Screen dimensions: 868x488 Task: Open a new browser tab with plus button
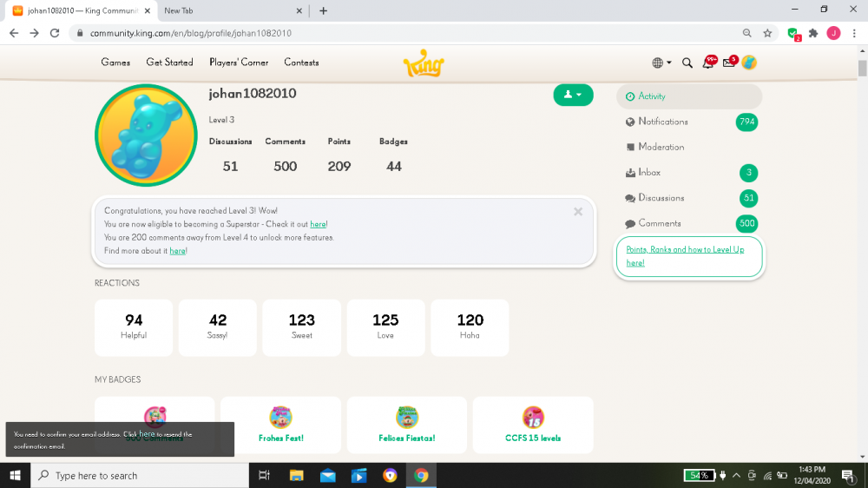coord(323,11)
